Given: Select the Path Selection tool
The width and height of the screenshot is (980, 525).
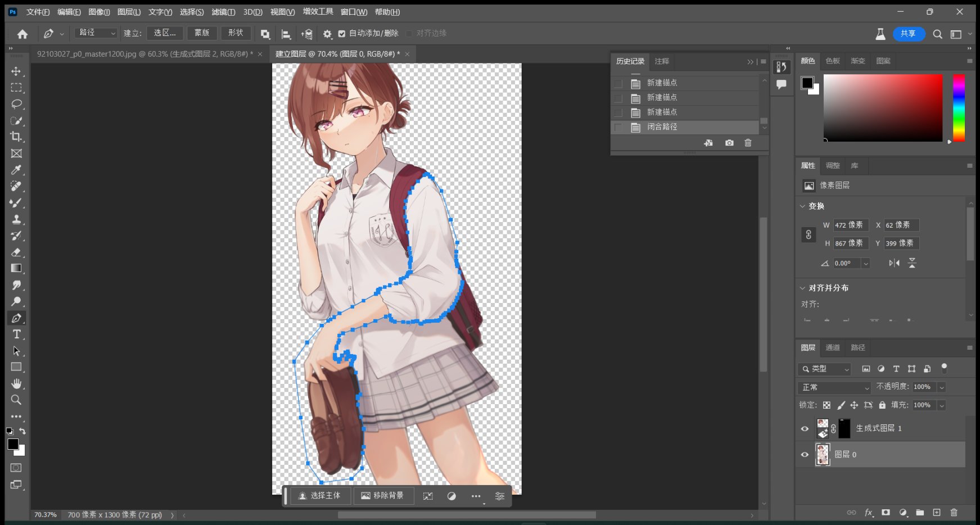Looking at the screenshot, I should tap(16, 351).
